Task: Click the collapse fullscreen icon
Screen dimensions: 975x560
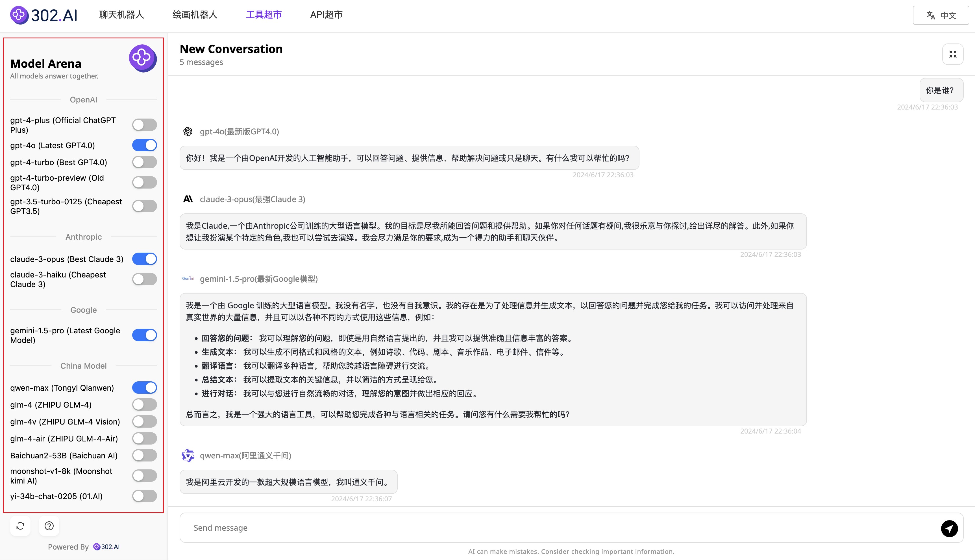Action: [x=953, y=54]
